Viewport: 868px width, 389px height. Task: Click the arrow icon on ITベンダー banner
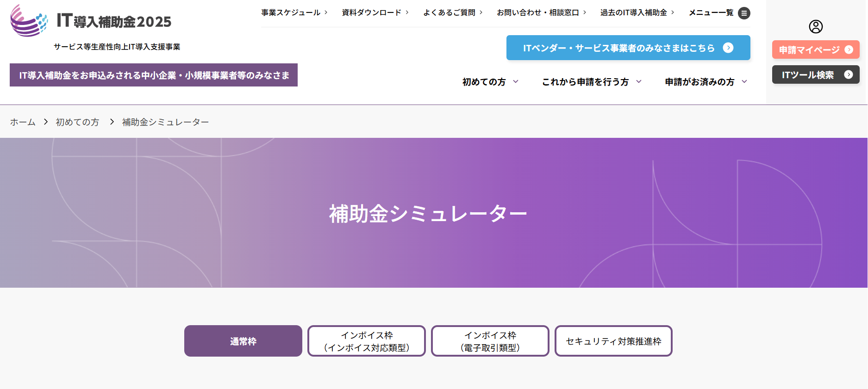point(728,48)
